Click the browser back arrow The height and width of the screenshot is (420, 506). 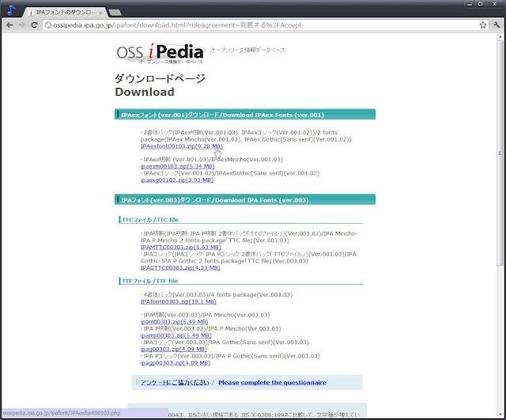[9, 25]
